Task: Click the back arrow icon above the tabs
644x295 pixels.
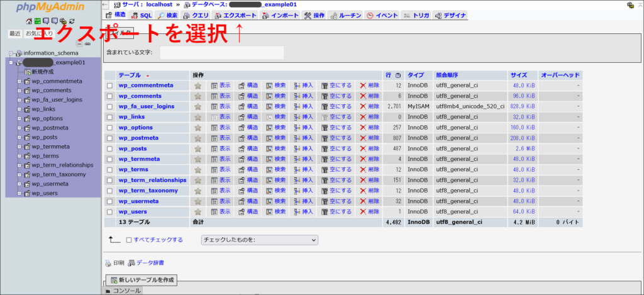Action: click(x=105, y=4)
